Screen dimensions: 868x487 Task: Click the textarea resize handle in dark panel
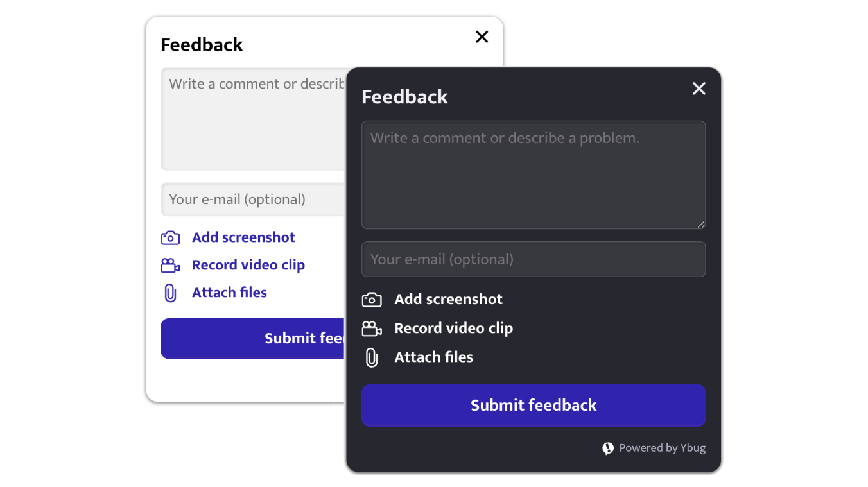(x=701, y=224)
